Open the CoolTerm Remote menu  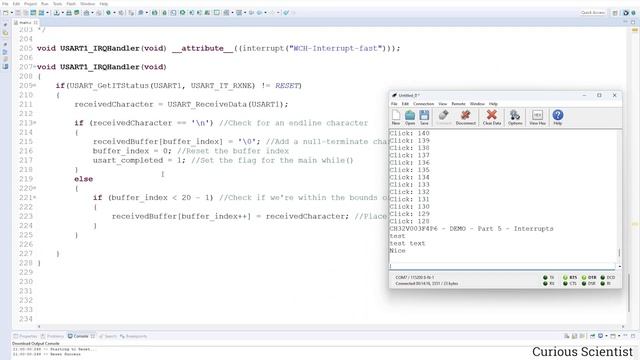[x=458, y=104]
